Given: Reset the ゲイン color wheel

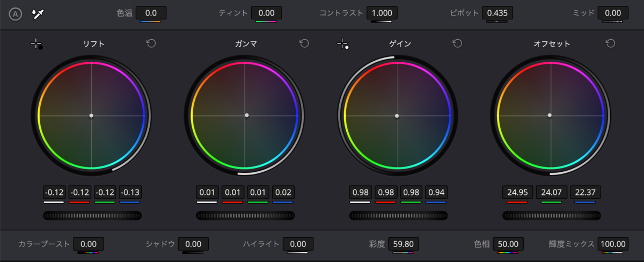Looking at the screenshot, I should point(457,43).
